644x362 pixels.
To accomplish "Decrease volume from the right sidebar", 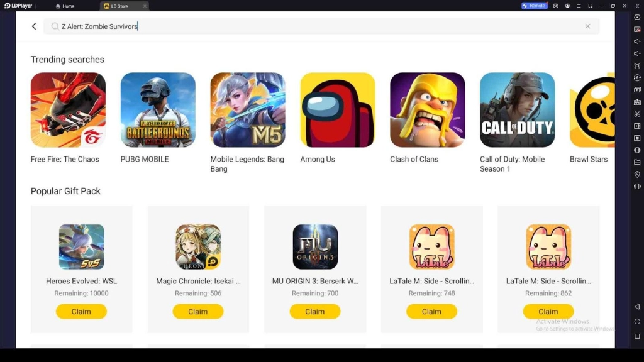I will click(637, 53).
